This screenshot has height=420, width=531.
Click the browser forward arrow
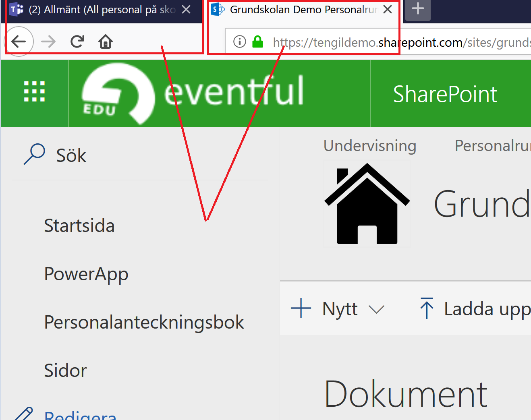pyautogui.click(x=48, y=41)
